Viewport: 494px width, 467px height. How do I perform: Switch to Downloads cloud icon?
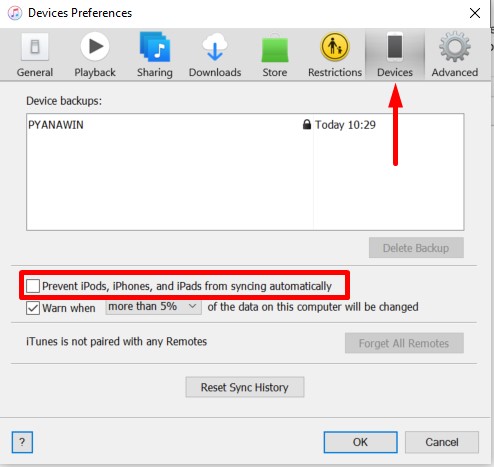click(x=215, y=47)
